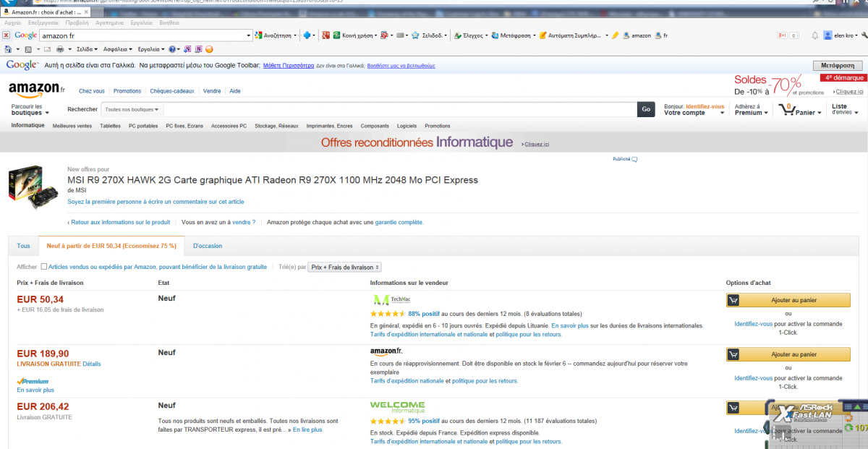Click the amazon.fr logo
The height and width of the screenshot is (449, 868).
coord(36,89)
